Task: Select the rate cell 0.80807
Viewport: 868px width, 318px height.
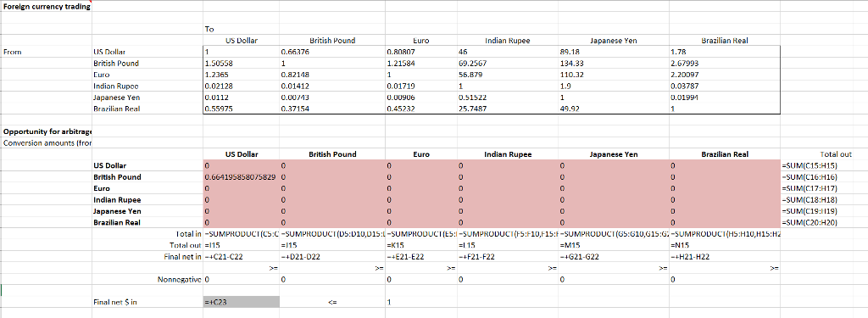Action: pyautogui.click(x=420, y=52)
